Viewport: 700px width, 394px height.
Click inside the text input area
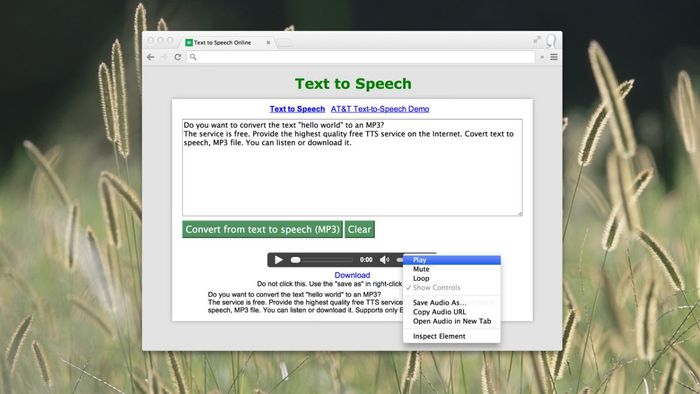(x=352, y=168)
